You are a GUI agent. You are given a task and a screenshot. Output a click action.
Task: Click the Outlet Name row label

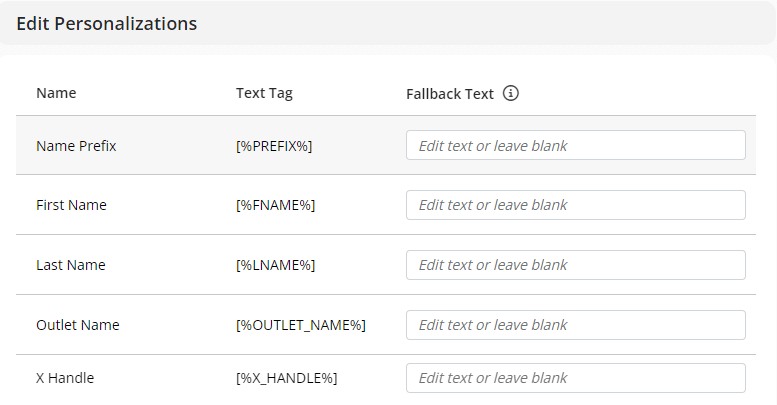click(77, 325)
